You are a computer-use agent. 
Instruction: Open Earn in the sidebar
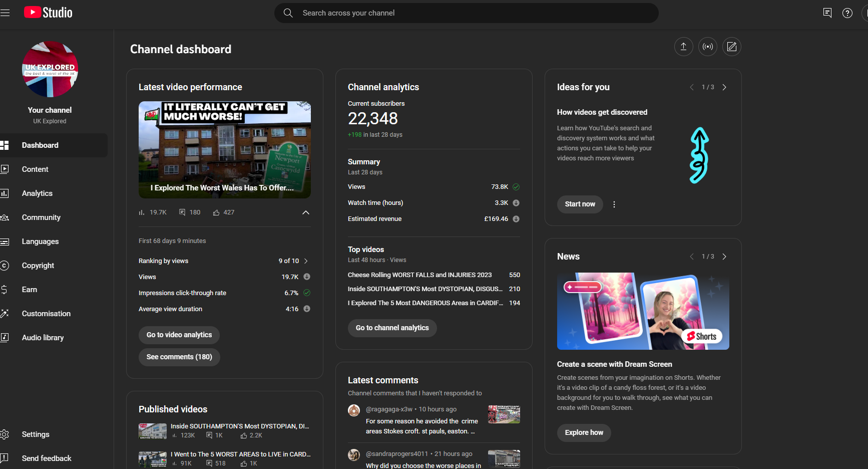(x=53, y=290)
